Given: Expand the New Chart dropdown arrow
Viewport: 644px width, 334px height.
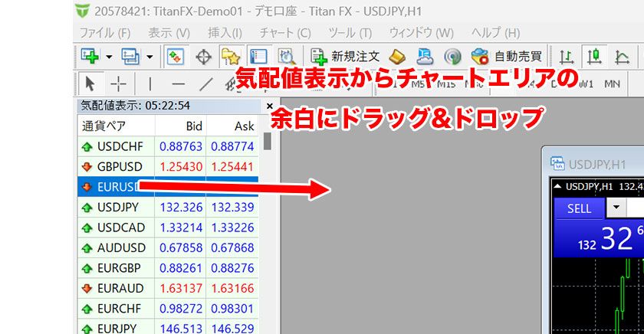Looking at the screenshot, I should click(x=109, y=56).
